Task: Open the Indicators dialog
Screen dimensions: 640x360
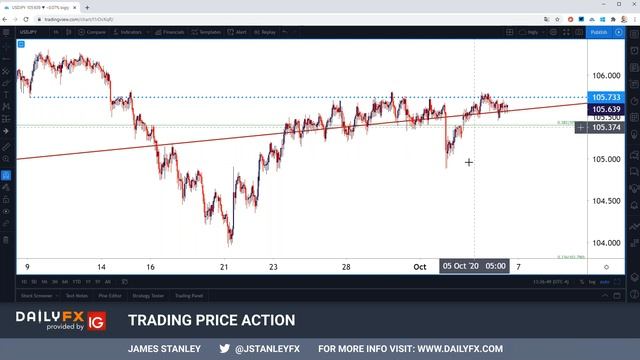Action: tap(128, 32)
